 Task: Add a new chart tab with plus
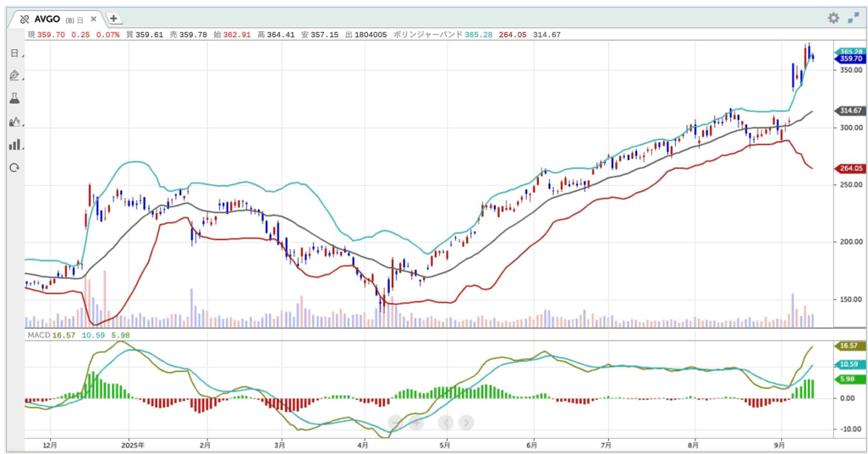pyautogui.click(x=113, y=19)
